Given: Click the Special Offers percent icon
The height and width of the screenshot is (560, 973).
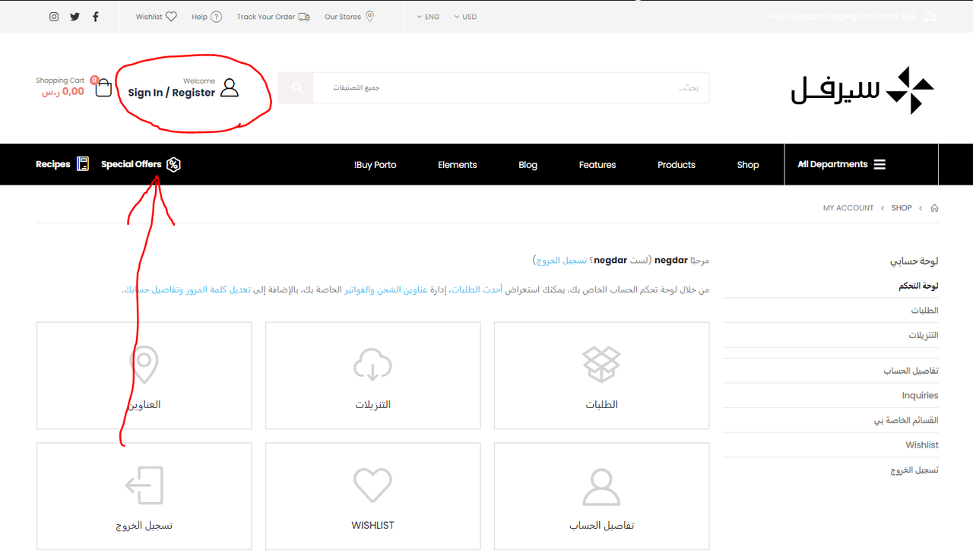Looking at the screenshot, I should coord(173,164).
